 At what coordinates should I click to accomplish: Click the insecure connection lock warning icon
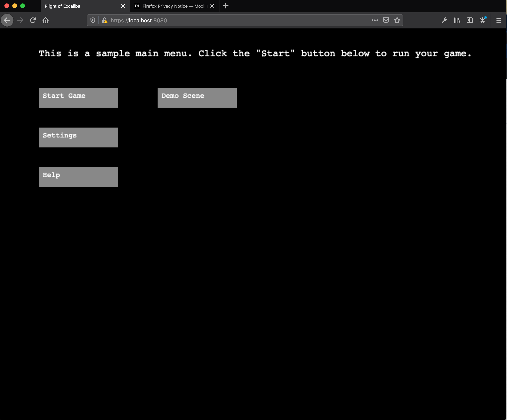105,21
